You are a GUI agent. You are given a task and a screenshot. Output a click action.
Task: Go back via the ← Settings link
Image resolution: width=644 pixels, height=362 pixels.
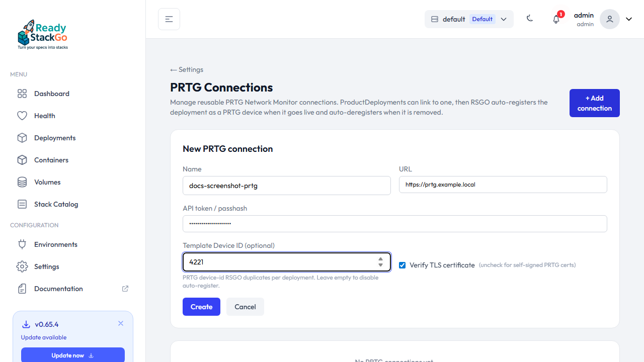pyautogui.click(x=187, y=69)
